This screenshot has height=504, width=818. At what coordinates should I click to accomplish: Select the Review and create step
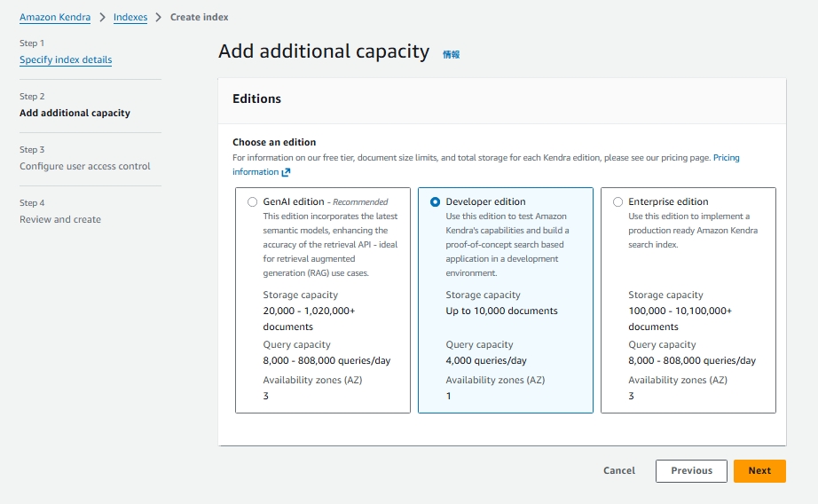tap(60, 219)
